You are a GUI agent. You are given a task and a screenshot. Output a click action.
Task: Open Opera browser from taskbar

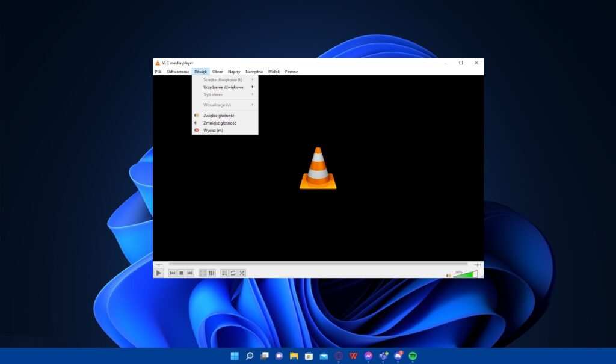[339, 356]
